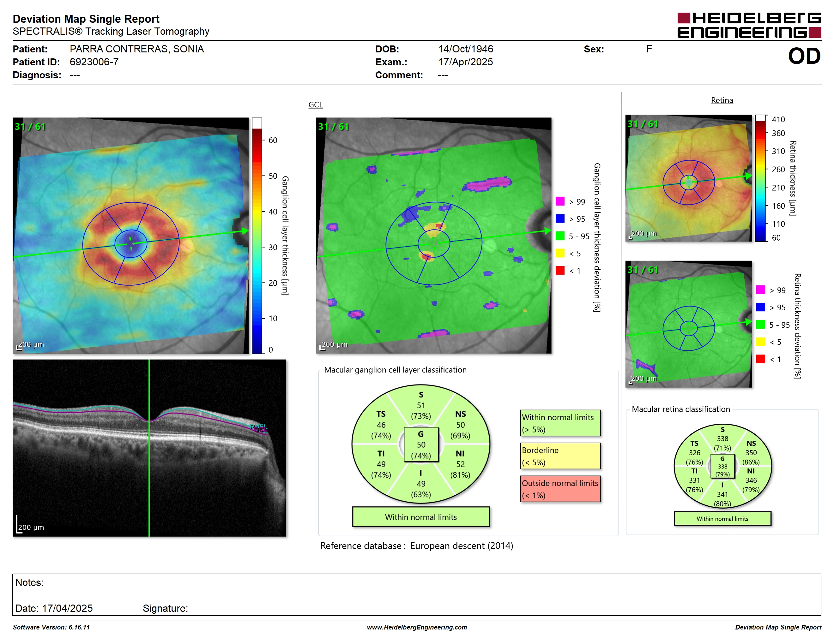Click GCL sector TS value 46
834x644 pixels.
[x=381, y=425]
